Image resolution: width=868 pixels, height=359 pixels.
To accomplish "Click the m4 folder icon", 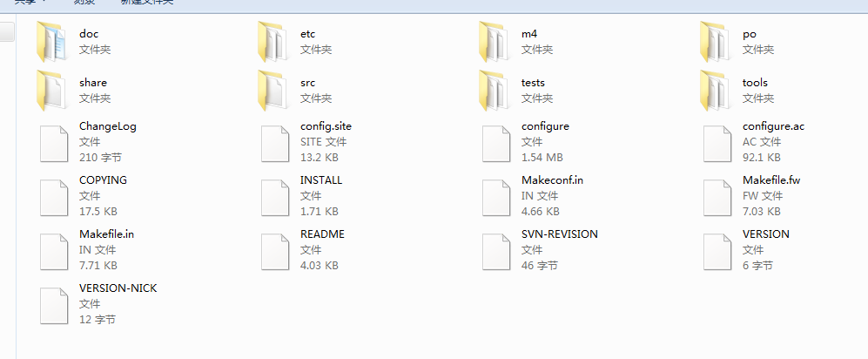I will pos(495,42).
